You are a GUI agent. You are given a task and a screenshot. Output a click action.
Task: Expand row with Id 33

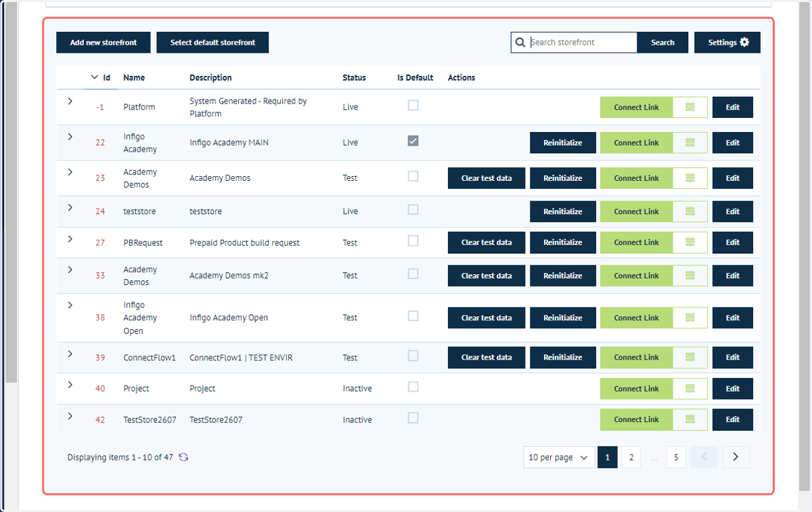(x=70, y=270)
